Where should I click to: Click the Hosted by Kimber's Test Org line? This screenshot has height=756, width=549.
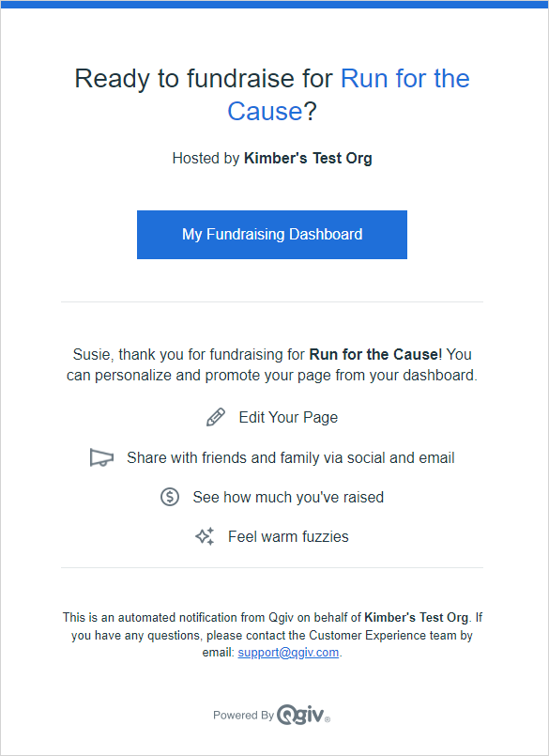tap(272, 158)
